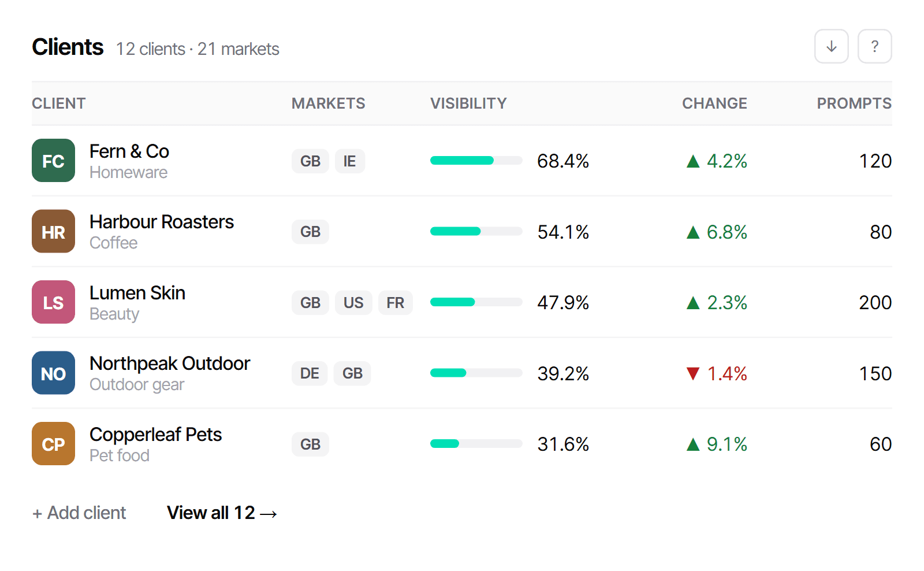Click the Harbour Roasters visibility bar

(x=476, y=231)
